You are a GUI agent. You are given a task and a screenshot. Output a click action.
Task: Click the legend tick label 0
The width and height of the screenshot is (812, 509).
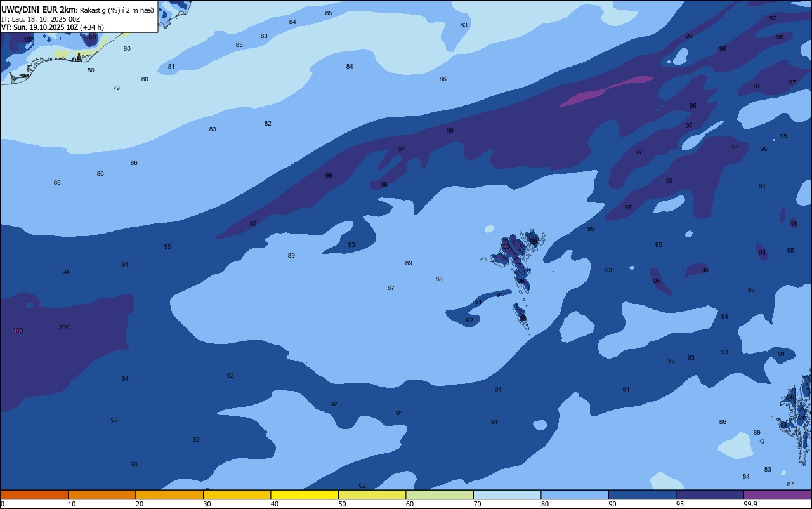click(x=3, y=504)
